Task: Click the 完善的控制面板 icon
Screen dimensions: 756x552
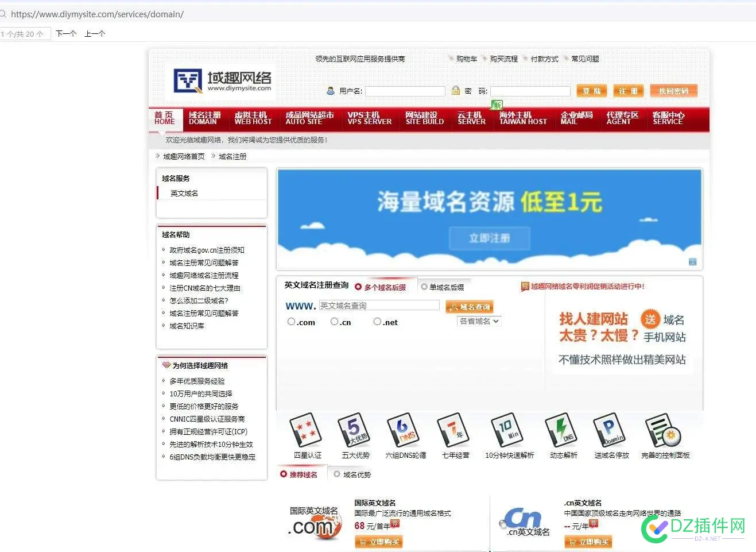Action: 664,430
